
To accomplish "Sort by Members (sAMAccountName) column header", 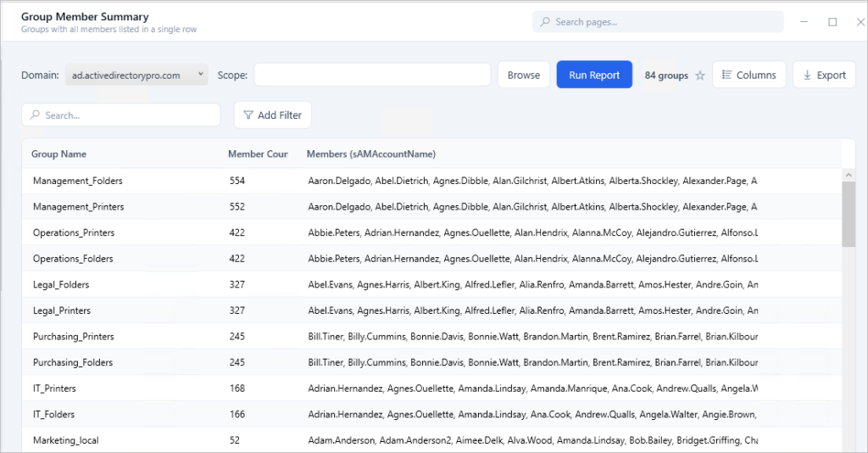I will [371, 154].
